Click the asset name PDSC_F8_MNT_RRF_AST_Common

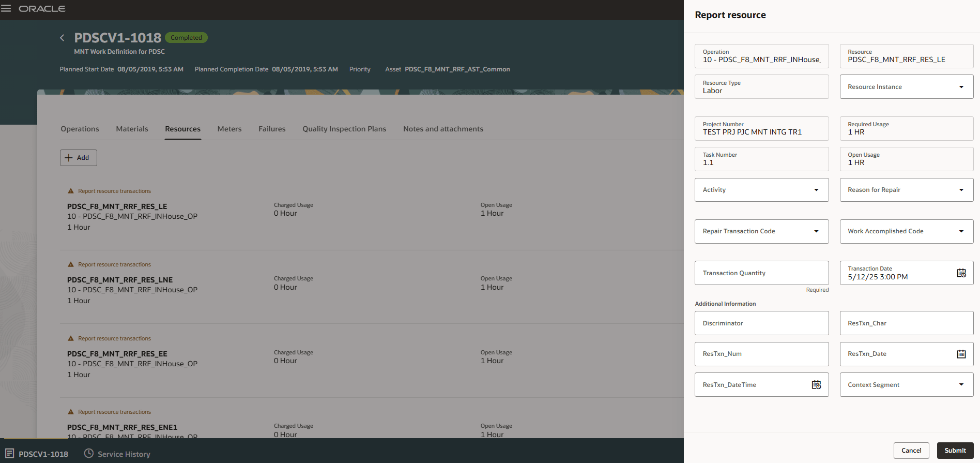pos(457,69)
